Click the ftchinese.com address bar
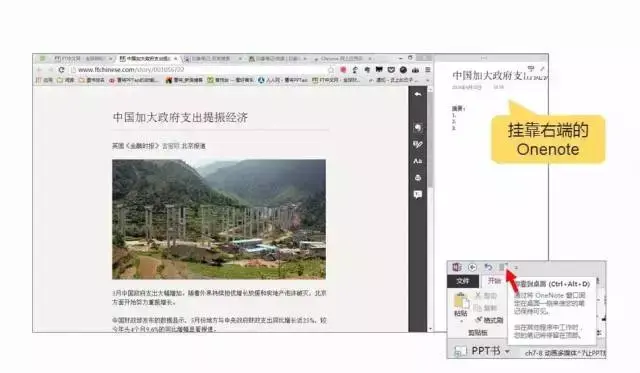 pyautogui.click(x=200, y=70)
